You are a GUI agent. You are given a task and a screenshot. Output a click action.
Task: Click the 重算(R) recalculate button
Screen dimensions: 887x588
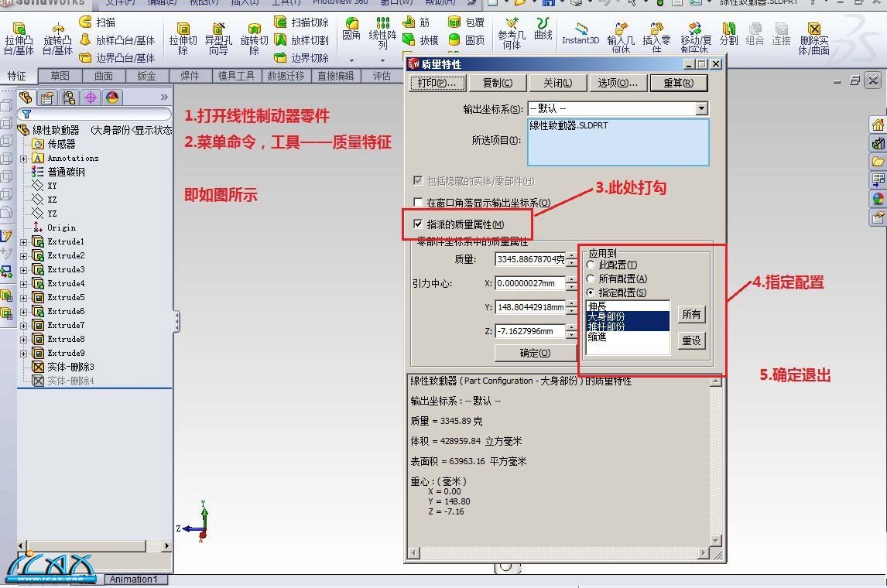(679, 83)
